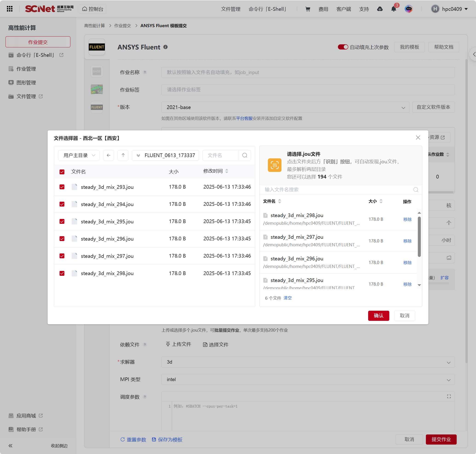Click the shopping cart icon
The image size is (476, 454).
point(308,9)
